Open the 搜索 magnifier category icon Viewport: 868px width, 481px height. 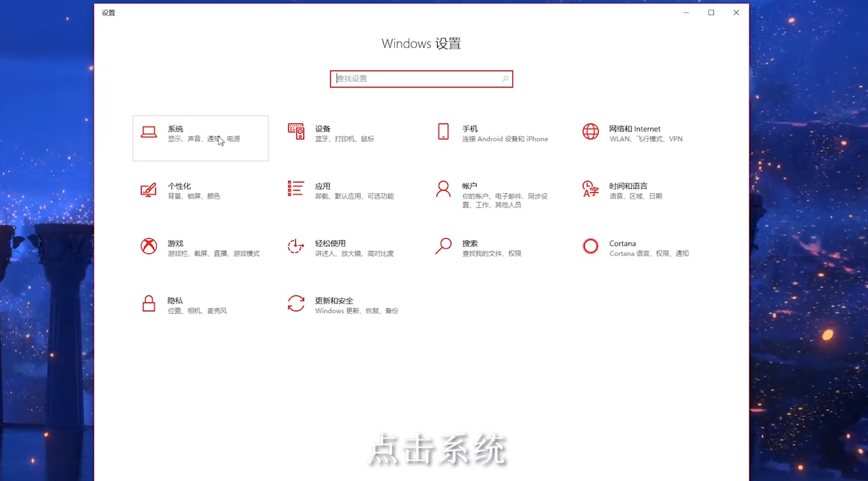pos(443,246)
